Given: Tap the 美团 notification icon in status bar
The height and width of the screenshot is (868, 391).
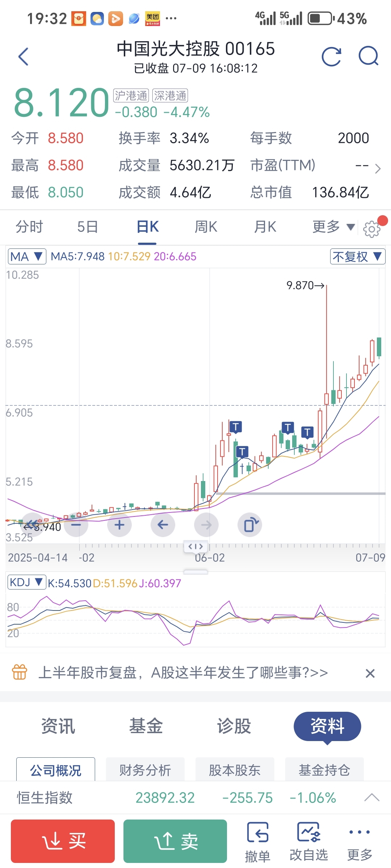Looking at the screenshot, I should [152, 19].
